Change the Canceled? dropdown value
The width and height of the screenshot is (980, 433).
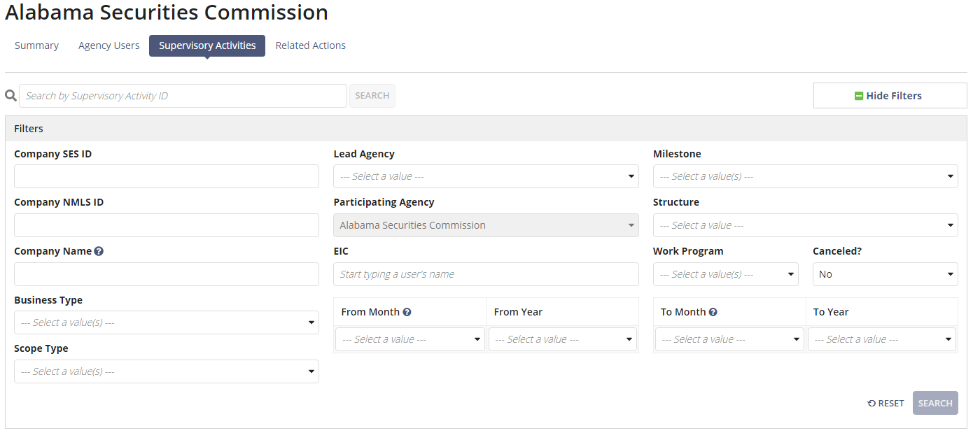[885, 274]
